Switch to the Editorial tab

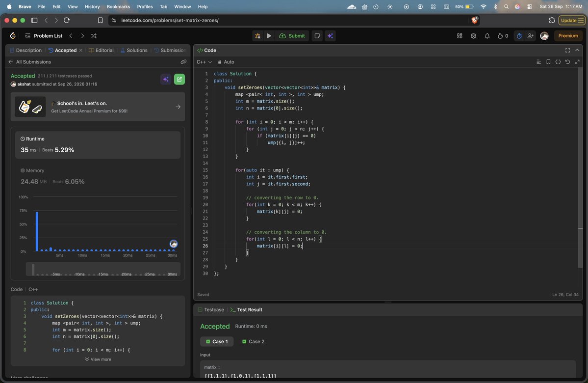pos(101,50)
